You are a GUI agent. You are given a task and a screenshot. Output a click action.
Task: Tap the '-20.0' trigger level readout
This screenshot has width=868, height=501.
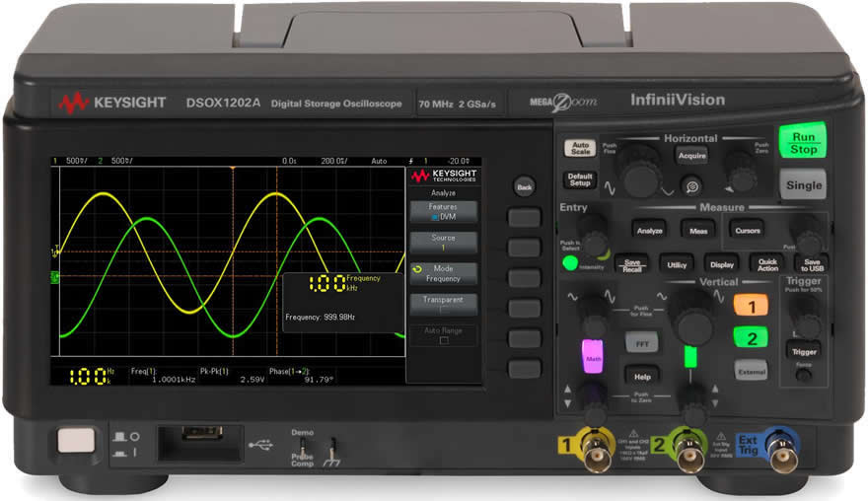[x=459, y=161]
